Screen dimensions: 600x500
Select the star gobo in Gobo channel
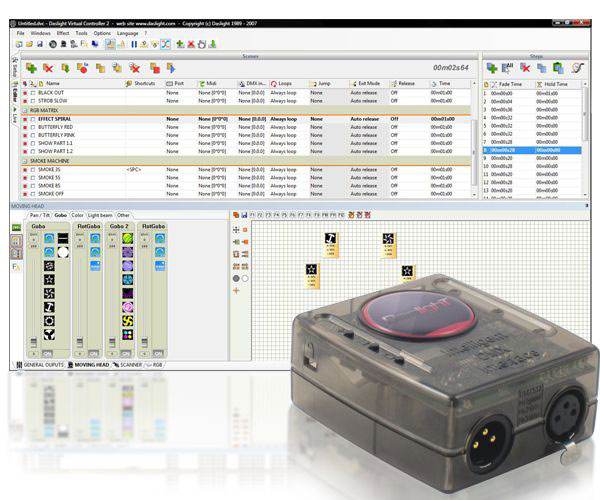pos(49,280)
